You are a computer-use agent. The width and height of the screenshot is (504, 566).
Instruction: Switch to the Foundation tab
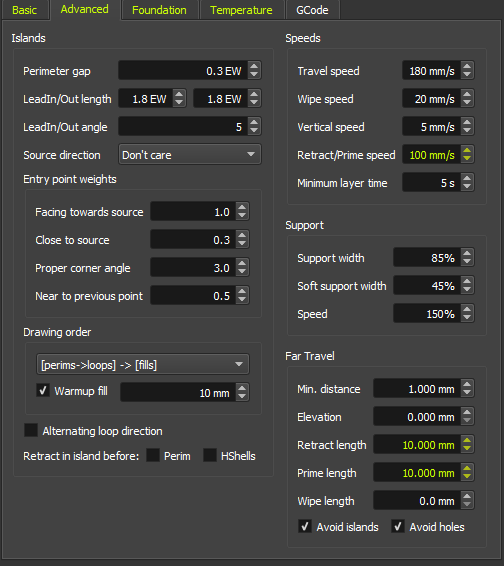159,10
